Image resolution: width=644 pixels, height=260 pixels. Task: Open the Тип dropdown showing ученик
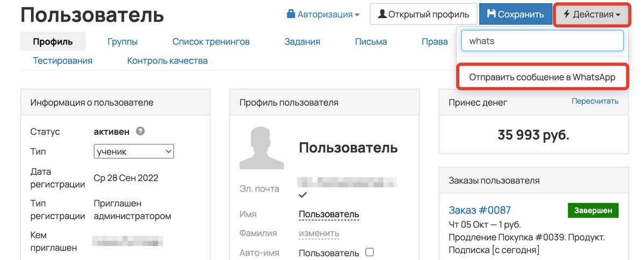[134, 151]
